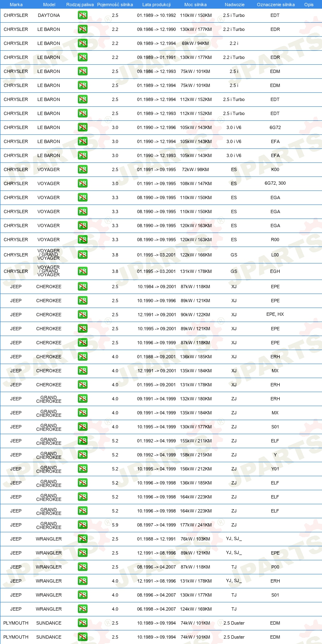The height and width of the screenshot is (644, 322).
Task: Select the 122kW / 166KM power cell
Action: pyautogui.click(x=196, y=255)
